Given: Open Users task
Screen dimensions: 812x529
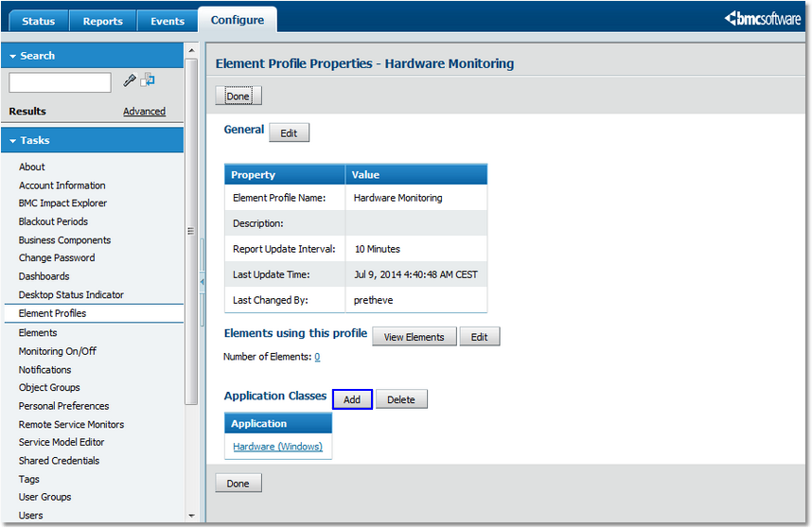Looking at the screenshot, I should coord(30,516).
